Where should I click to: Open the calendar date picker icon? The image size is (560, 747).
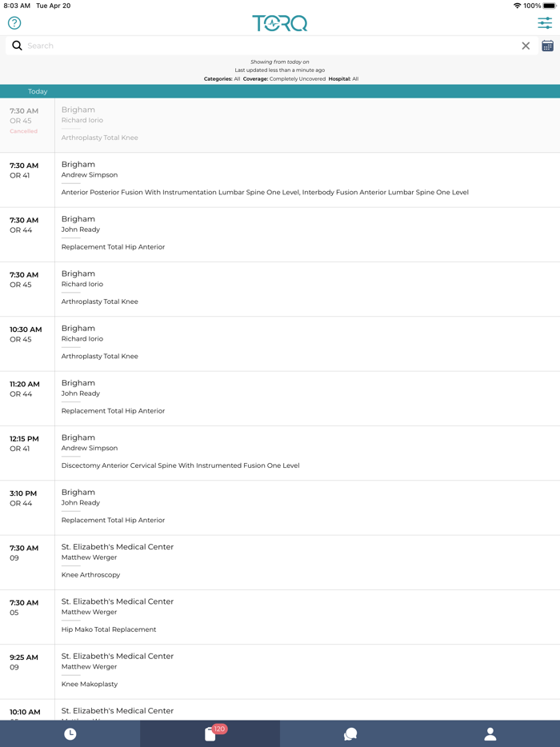click(x=547, y=46)
